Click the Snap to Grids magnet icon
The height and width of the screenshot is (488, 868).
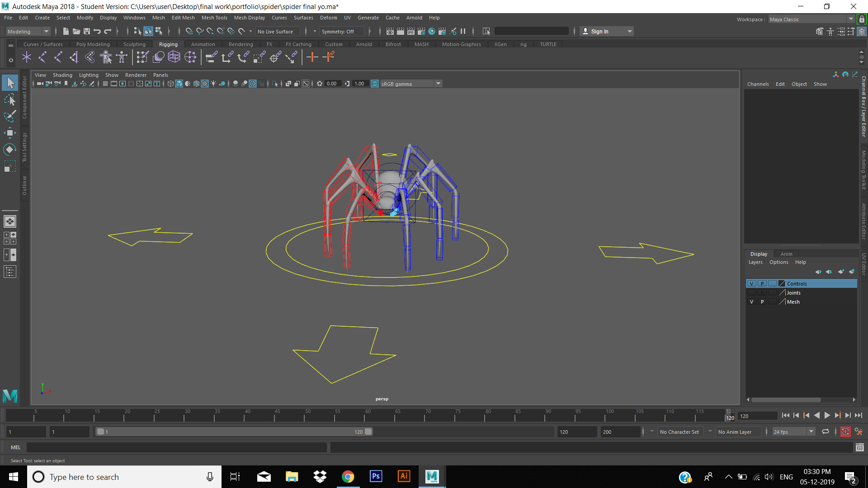189,31
